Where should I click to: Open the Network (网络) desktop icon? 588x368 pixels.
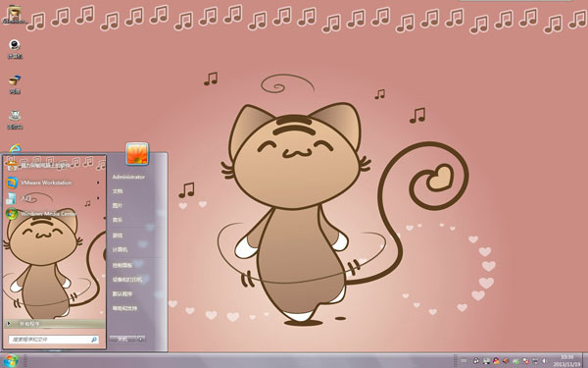click(x=15, y=84)
